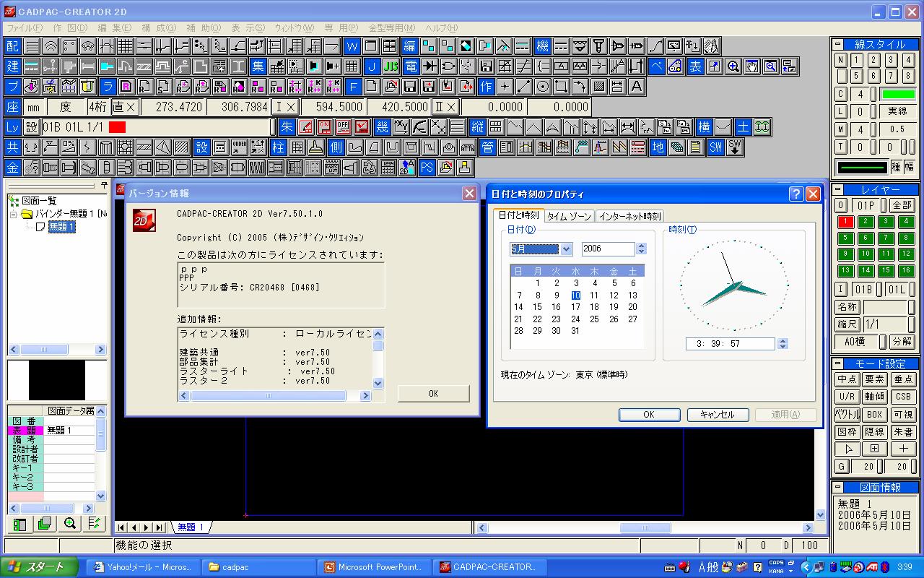Image resolution: width=924 pixels, height=578 pixels.
Task: Toggle the CSB mode button
Action: [x=903, y=397]
